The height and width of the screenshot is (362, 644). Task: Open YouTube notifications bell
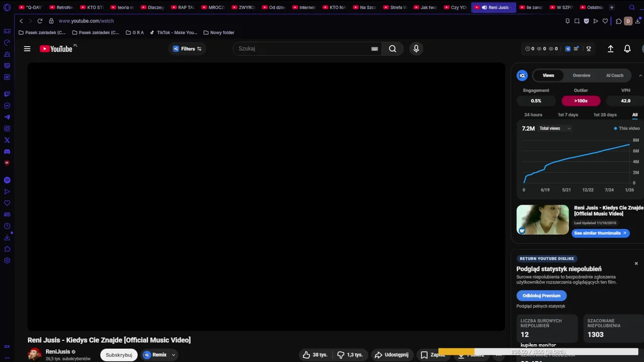pyautogui.click(x=627, y=49)
